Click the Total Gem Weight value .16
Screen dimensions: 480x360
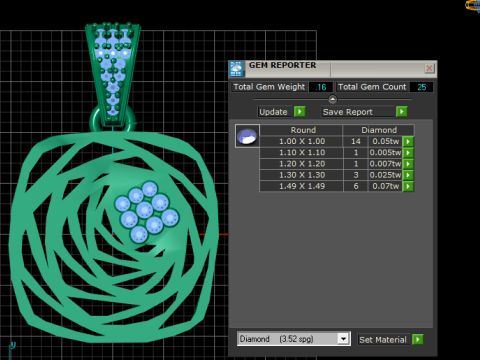321,87
